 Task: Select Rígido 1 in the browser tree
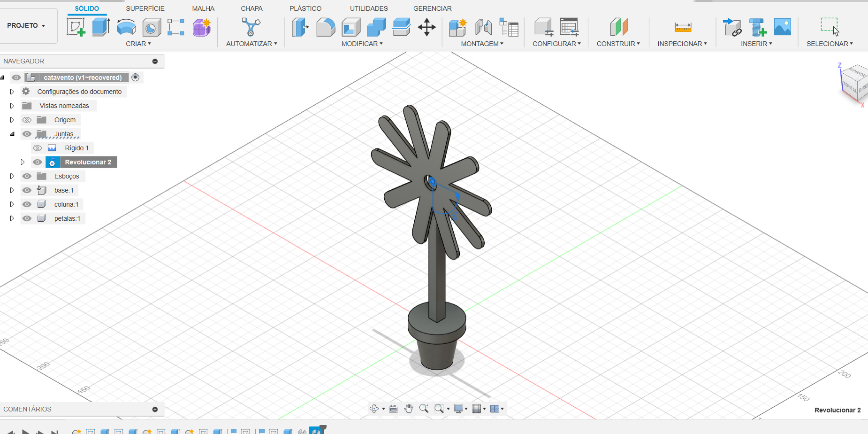point(76,148)
